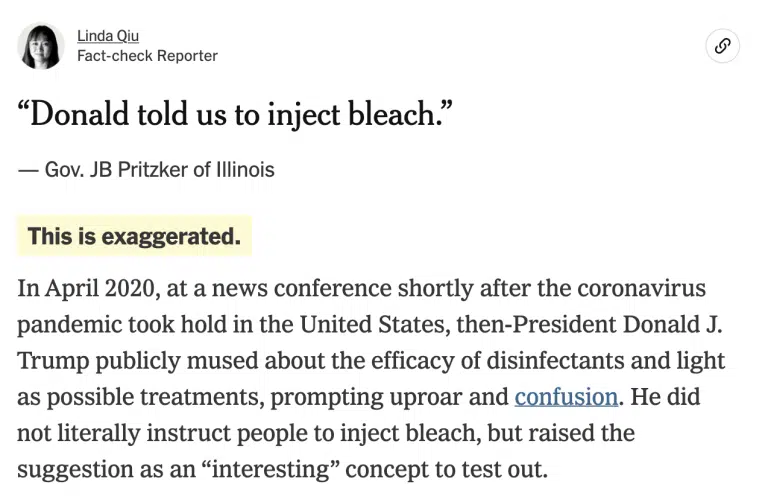This screenshot has width=768, height=496.
Task: Click the "Donald told us to inject bleach" headline
Action: point(235,115)
